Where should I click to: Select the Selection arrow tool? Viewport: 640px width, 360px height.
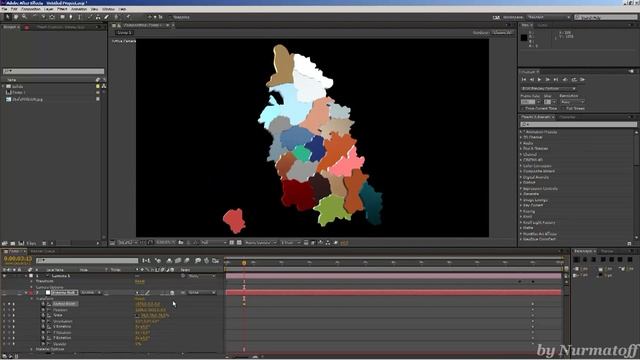point(7,17)
